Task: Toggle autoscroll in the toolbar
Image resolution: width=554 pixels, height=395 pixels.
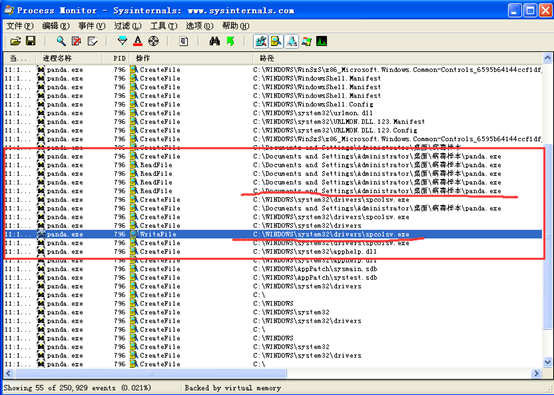Action: pyautogui.click(x=77, y=41)
